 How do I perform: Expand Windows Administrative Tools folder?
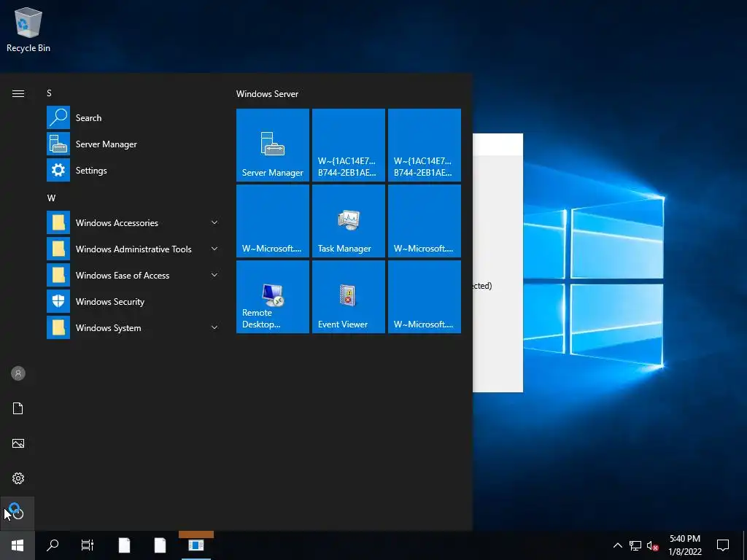click(134, 249)
